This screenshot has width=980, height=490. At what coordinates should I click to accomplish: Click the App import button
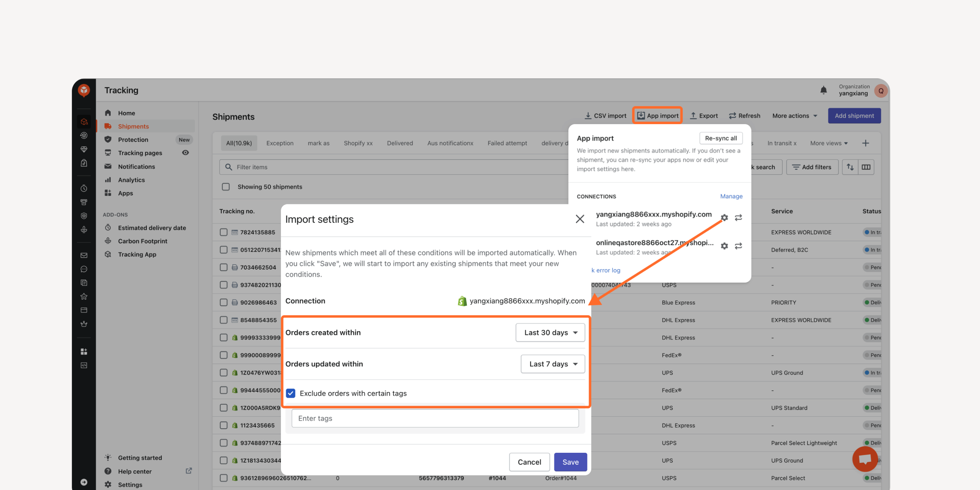(657, 115)
